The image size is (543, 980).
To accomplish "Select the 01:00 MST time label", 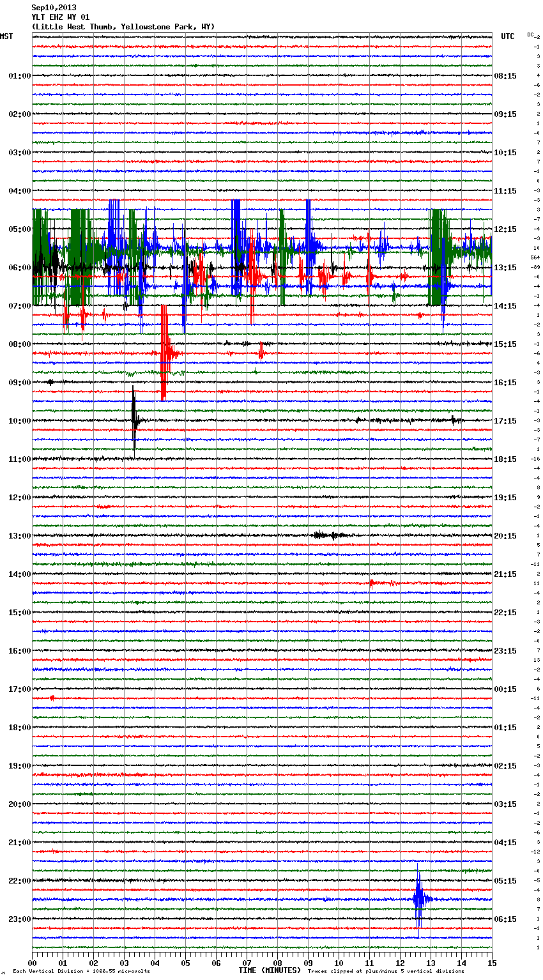I will coord(20,76).
